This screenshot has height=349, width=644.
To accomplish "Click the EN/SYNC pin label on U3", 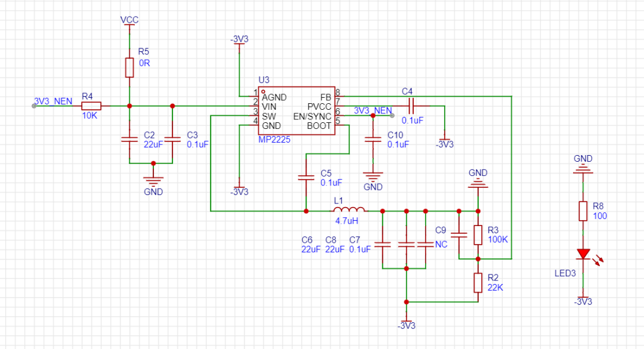I will 312,115.
